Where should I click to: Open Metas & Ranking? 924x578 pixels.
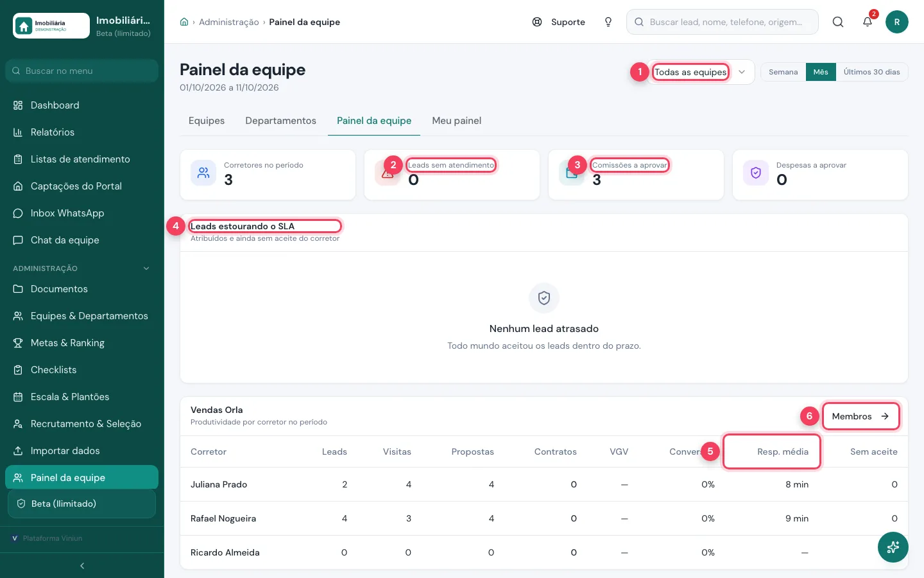coord(81,343)
